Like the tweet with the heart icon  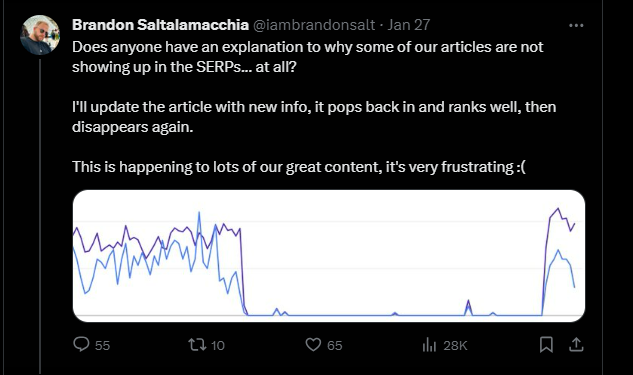coord(313,345)
